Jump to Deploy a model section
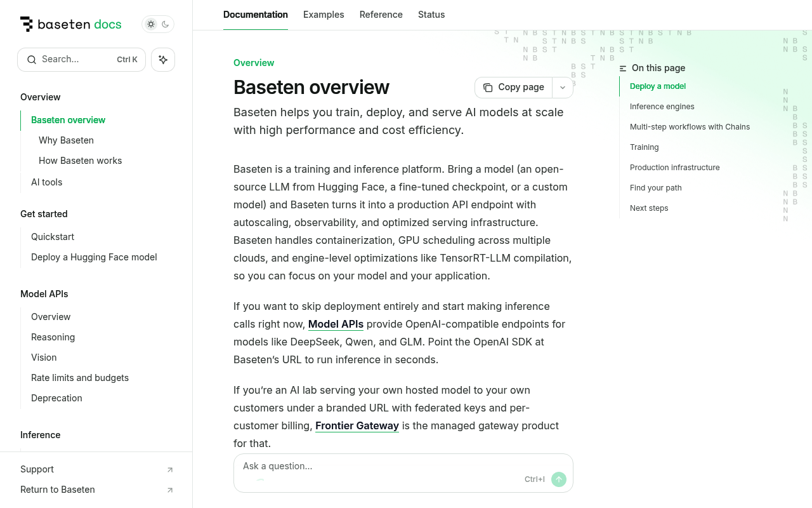Viewport: 812px width, 508px height. click(x=658, y=86)
